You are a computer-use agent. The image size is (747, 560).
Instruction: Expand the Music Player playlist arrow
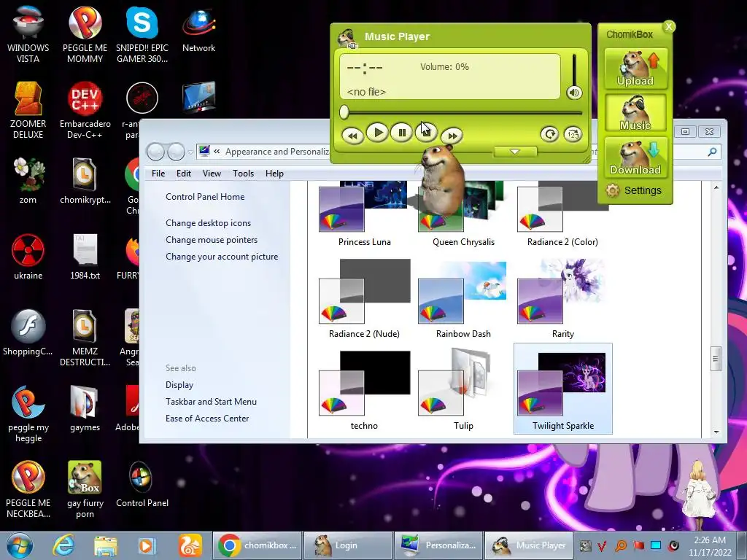point(515,152)
